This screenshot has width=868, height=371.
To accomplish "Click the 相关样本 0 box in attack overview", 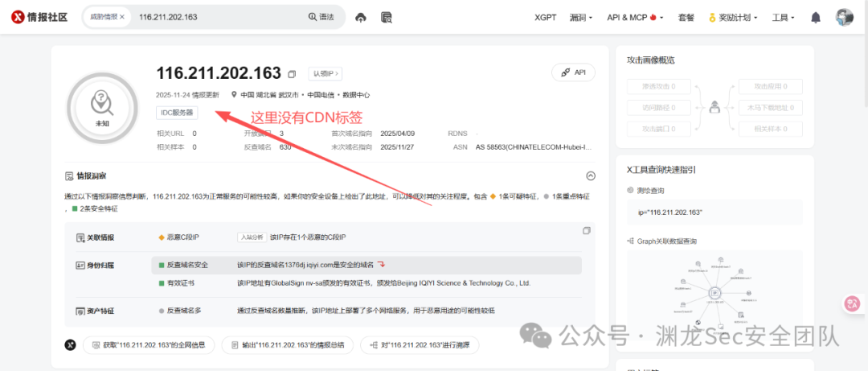I will 771,129.
